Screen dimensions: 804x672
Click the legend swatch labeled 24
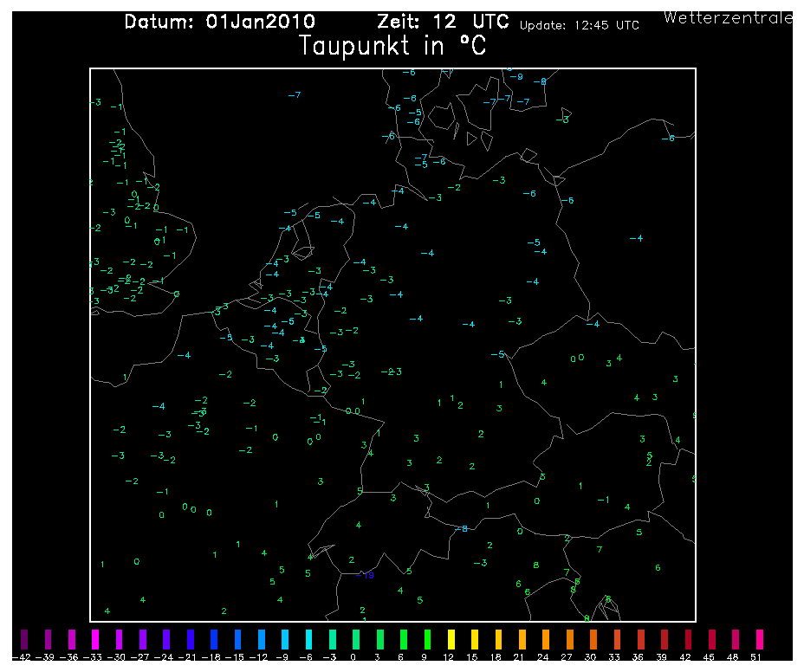coord(546,639)
